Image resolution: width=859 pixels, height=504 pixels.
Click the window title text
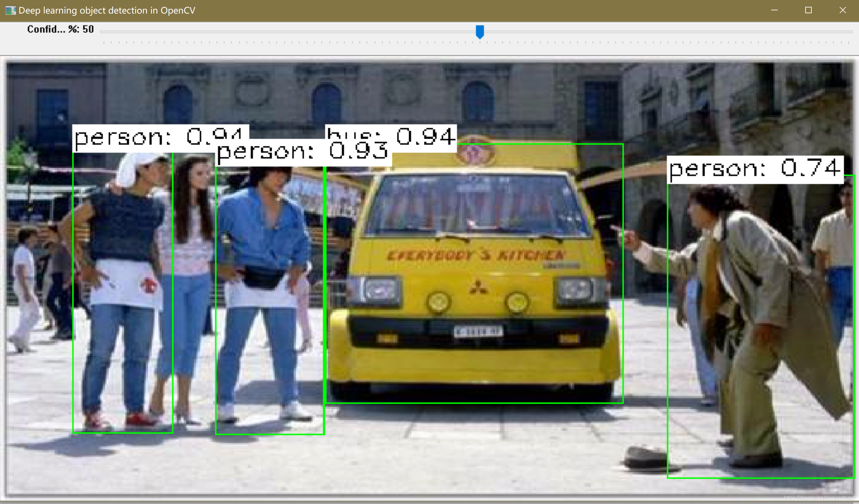pyautogui.click(x=107, y=10)
